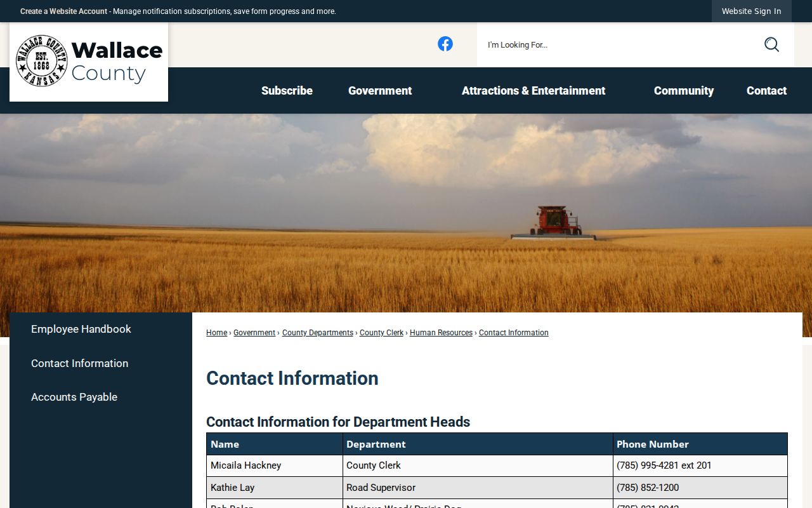The width and height of the screenshot is (812, 508).
Task: Open the Contact menu
Action: pos(766,91)
